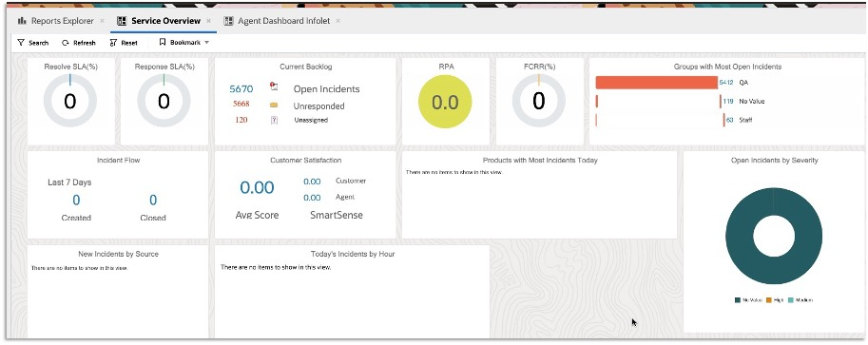Close the Service Overview tab
868x345 pixels.
pos(209,21)
